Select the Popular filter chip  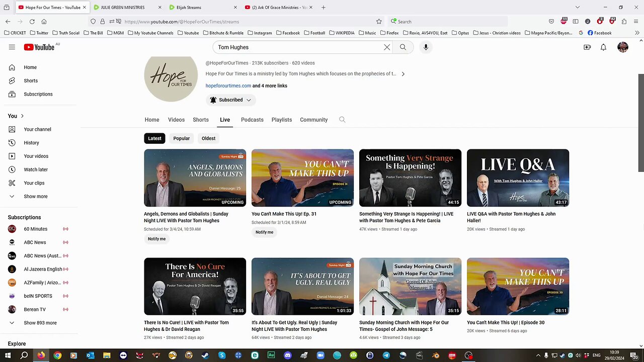pos(182,138)
